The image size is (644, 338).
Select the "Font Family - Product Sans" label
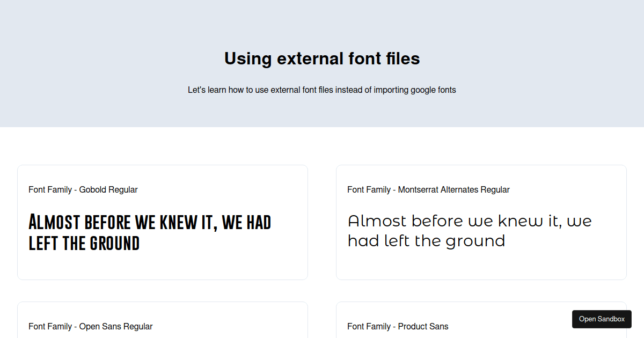398,327
